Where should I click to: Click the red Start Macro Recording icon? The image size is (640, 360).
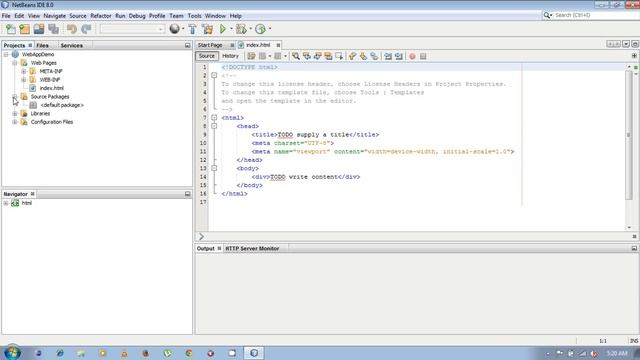(412, 56)
